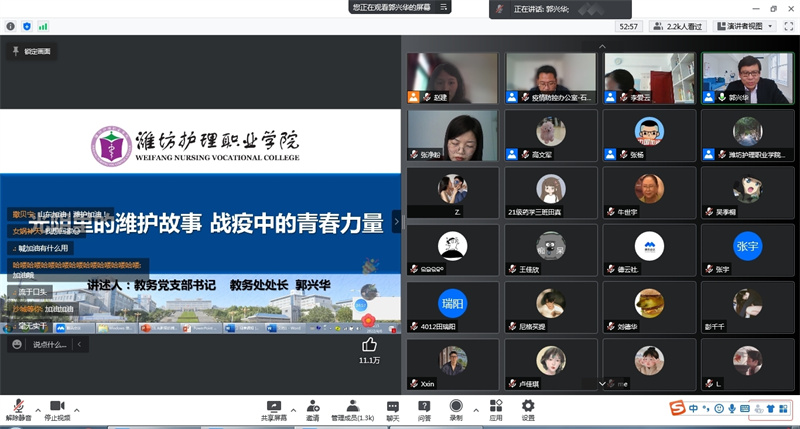Start 共享屏幕 screen sharing
This screenshot has height=429, width=800.
point(274,410)
